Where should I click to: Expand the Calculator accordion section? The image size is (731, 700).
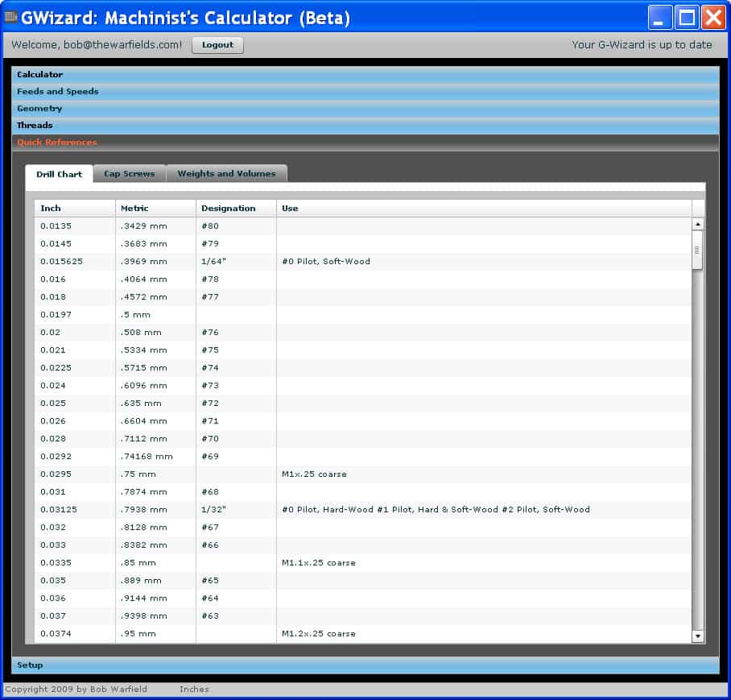[365, 75]
